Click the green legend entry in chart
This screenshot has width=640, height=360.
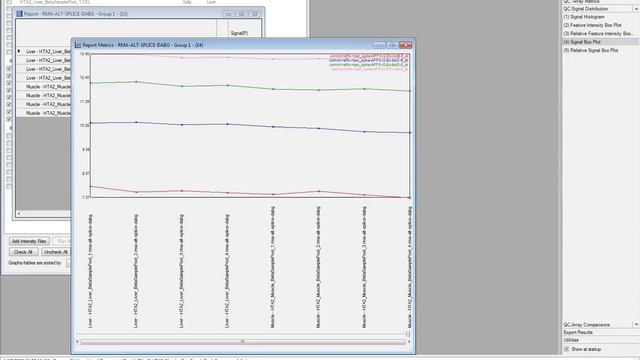point(369,64)
